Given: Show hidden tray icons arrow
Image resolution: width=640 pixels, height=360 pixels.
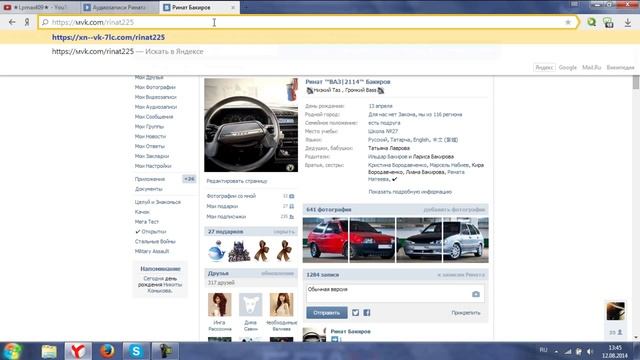Looking at the screenshot, I should [x=556, y=351].
